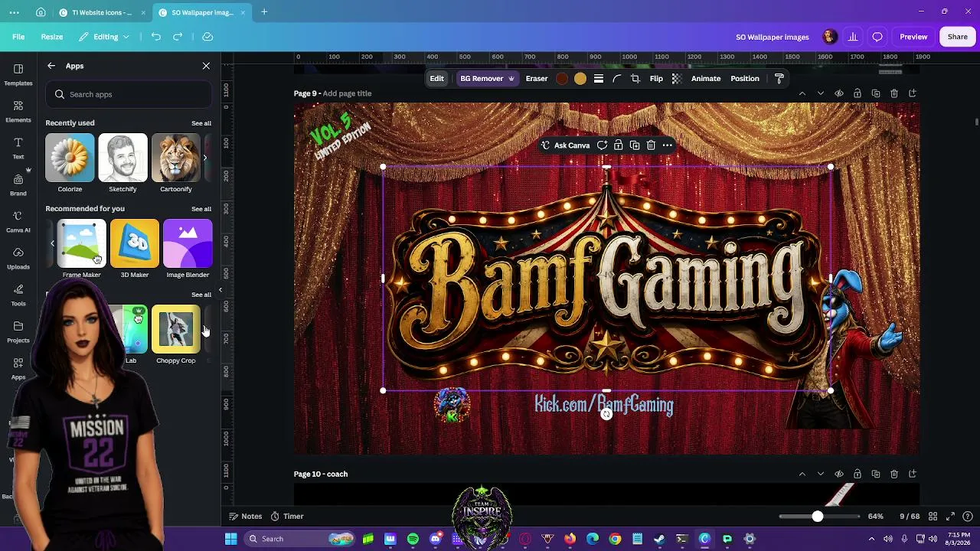Screen dimensions: 980x551
Task: Click the Share button
Action: click(x=958, y=37)
